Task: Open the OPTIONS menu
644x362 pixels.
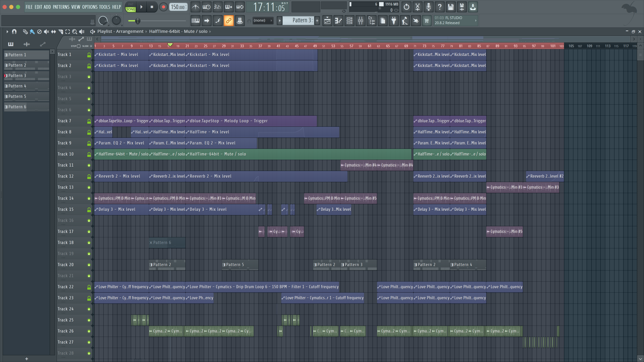Action: pos(90,7)
